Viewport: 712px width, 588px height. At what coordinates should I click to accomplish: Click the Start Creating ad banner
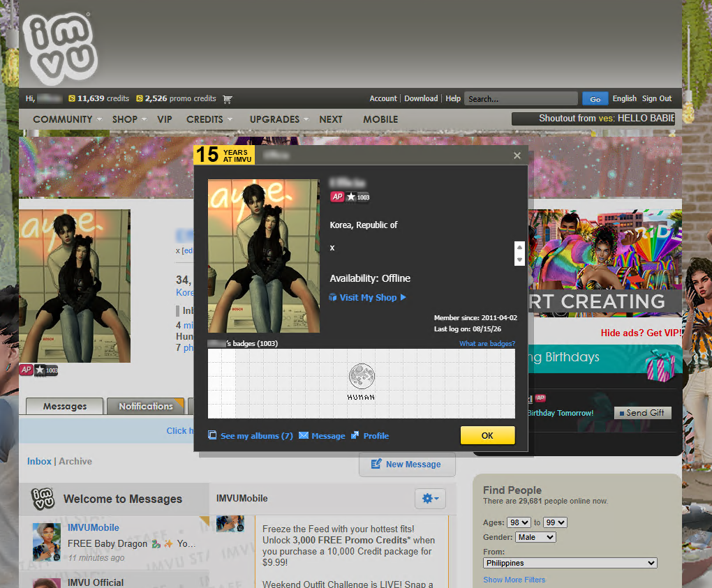605,263
